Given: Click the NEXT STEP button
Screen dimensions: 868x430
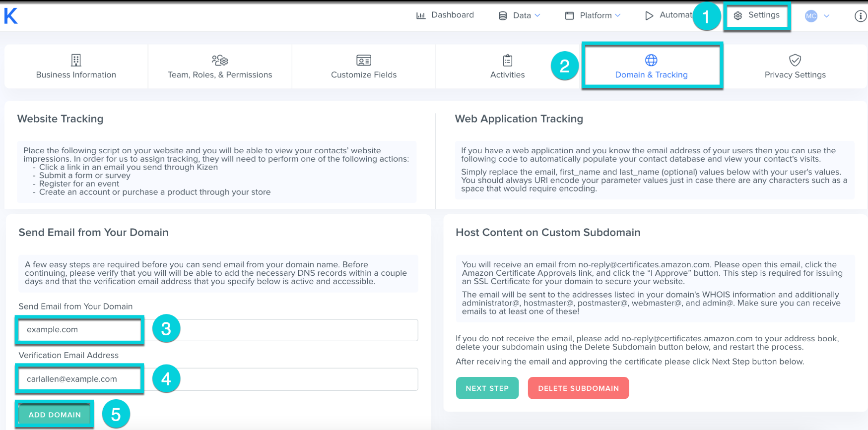Looking at the screenshot, I should click(x=487, y=388).
